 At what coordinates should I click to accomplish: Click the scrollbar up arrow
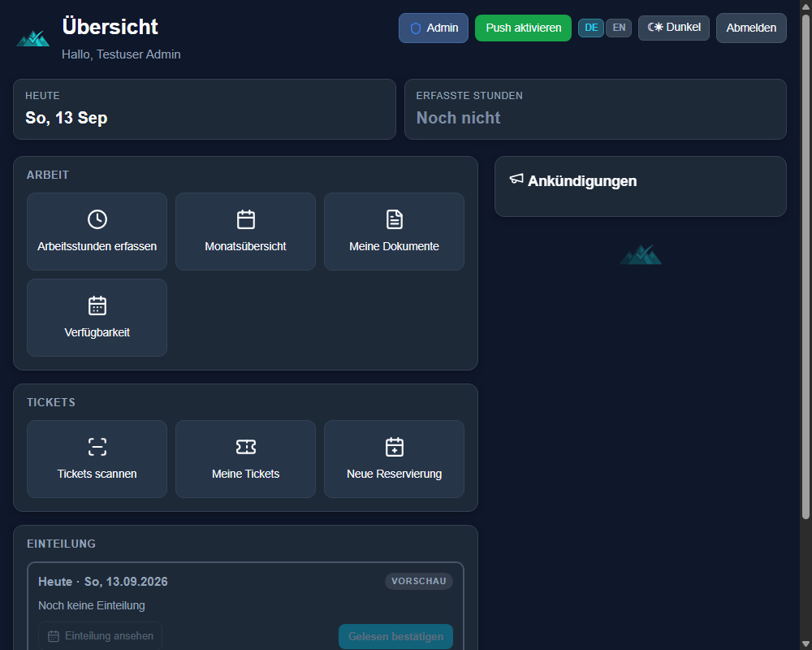pos(806,6)
